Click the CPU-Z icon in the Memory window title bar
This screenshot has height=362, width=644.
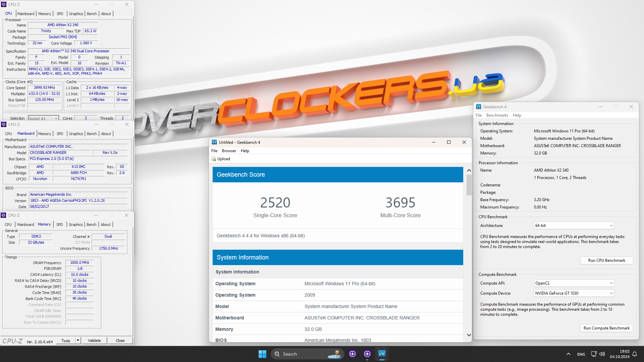(x=4, y=215)
